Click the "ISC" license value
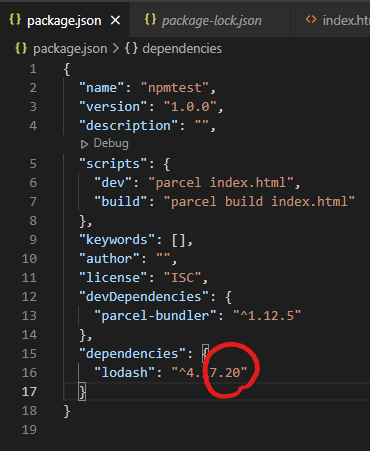The width and height of the screenshot is (370, 451). click(x=182, y=278)
